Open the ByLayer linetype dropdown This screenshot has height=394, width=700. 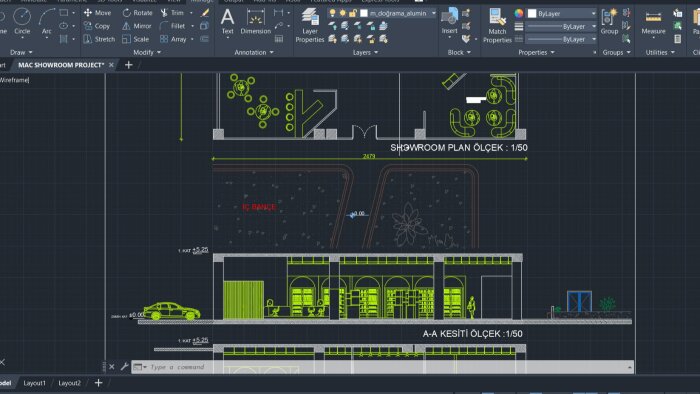593,39
